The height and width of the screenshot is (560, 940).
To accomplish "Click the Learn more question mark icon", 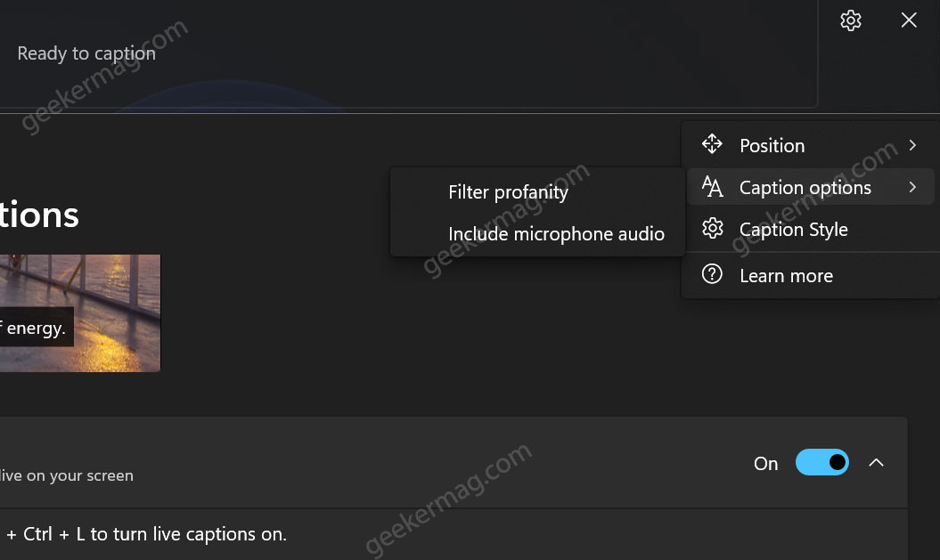I will click(x=712, y=274).
